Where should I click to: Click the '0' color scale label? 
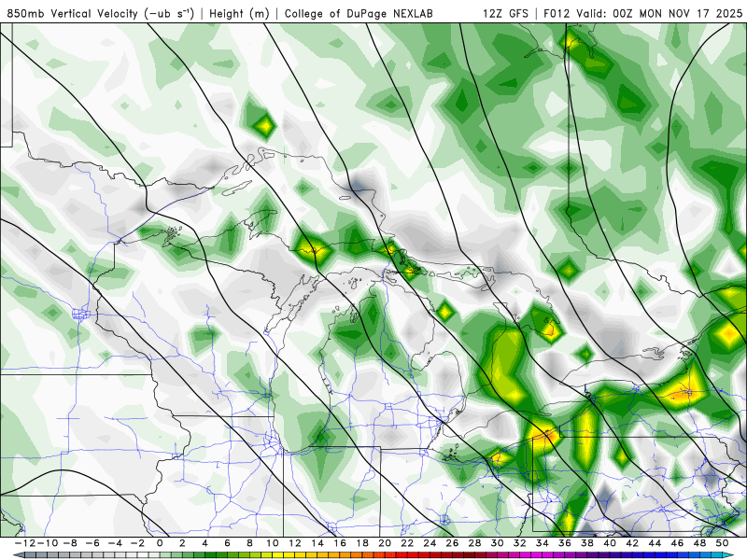160,543
